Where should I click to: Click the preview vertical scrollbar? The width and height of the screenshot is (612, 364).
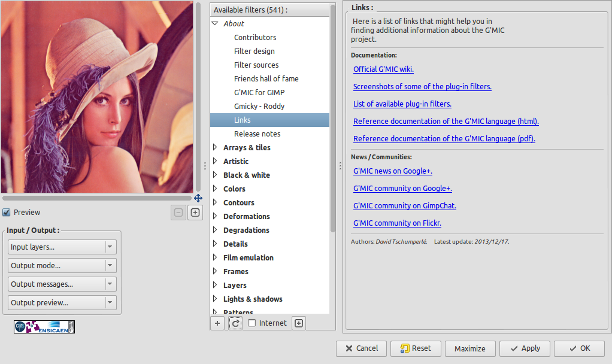[198, 97]
